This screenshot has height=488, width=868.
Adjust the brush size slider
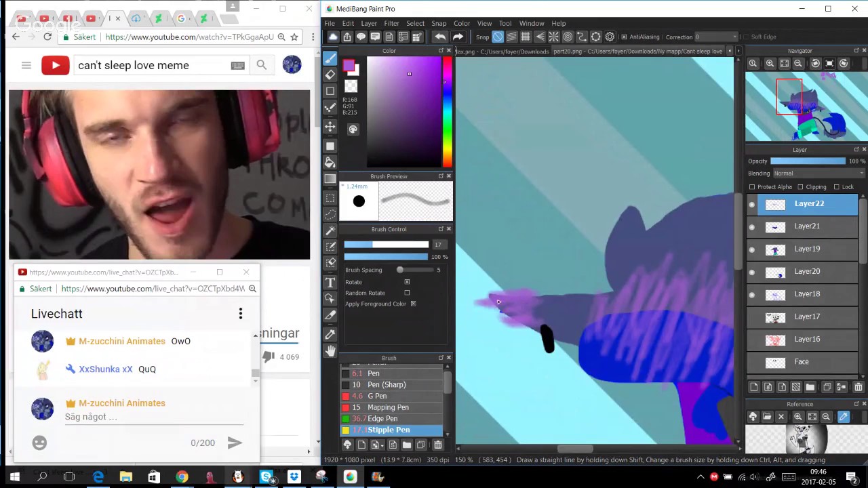(387, 245)
